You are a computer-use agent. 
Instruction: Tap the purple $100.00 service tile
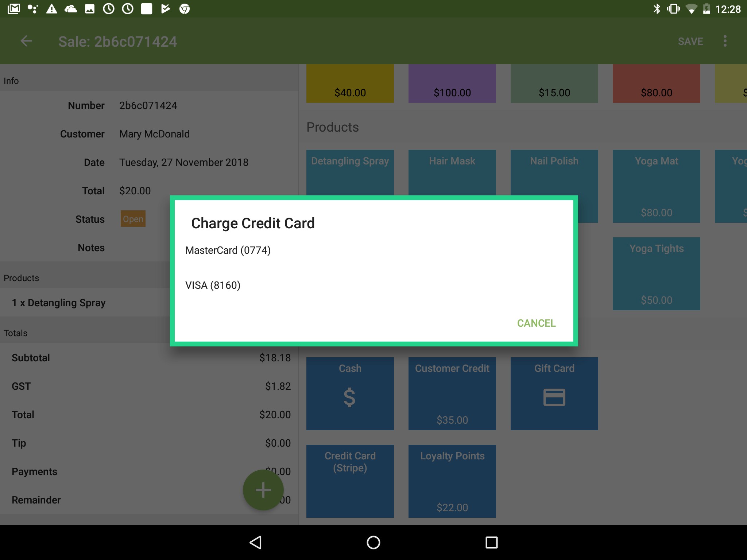[x=452, y=83]
